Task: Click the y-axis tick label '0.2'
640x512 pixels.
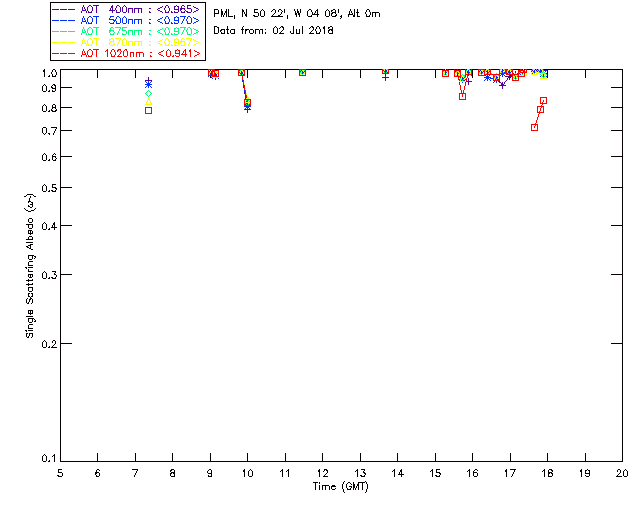Action: tap(49, 344)
